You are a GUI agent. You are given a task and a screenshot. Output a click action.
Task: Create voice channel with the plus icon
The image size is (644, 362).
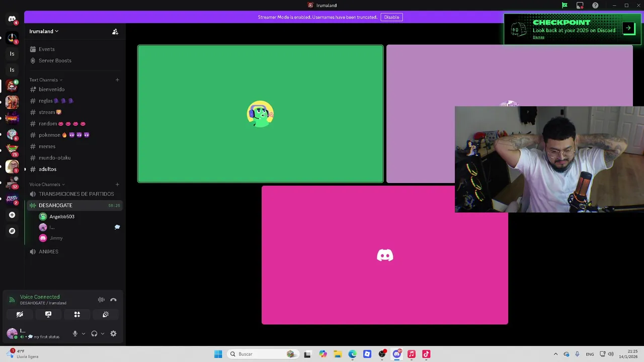(x=117, y=185)
